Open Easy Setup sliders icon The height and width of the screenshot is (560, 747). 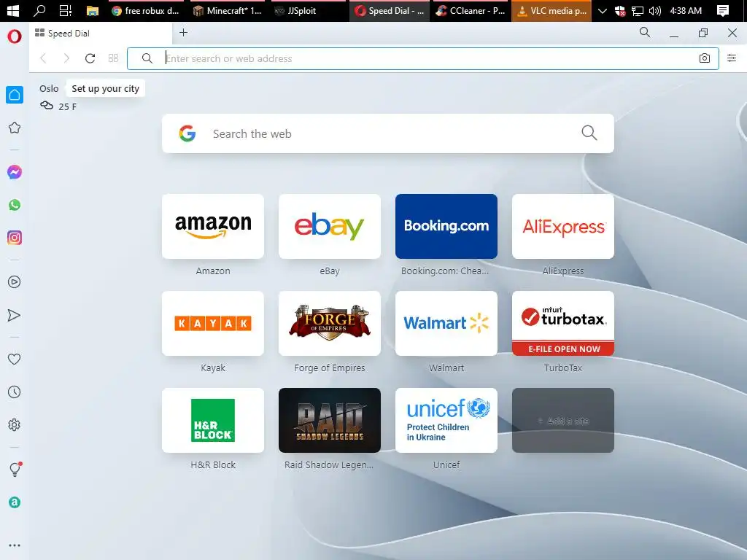click(732, 58)
